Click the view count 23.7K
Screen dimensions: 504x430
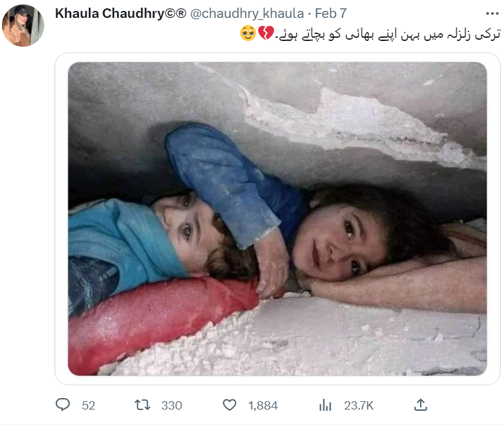[x=360, y=405]
